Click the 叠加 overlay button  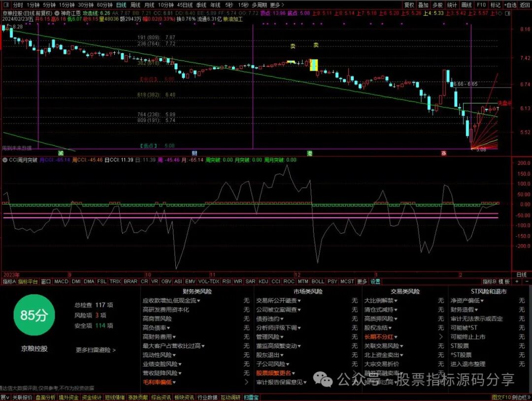click(x=424, y=5)
